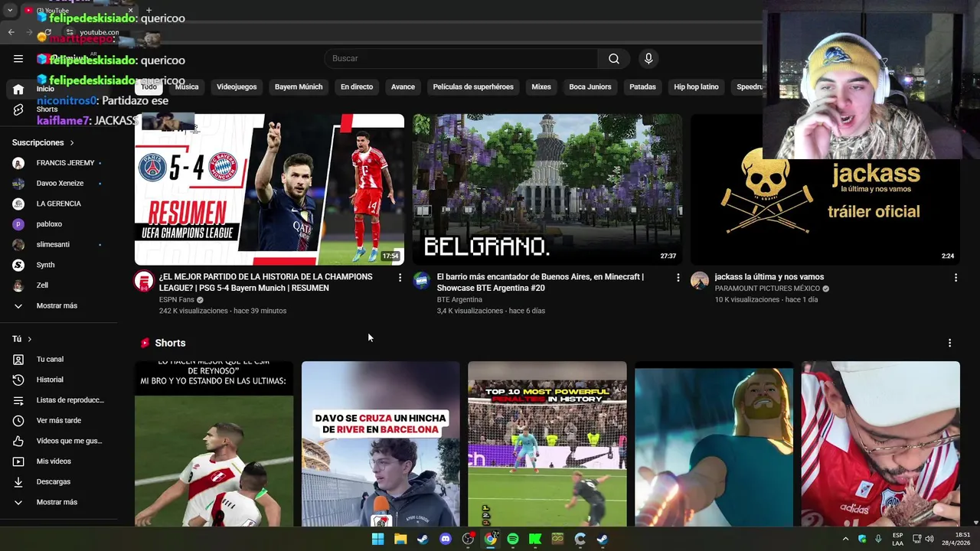Click browser back arrow
980x551 pixels.
[x=11, y=32]
